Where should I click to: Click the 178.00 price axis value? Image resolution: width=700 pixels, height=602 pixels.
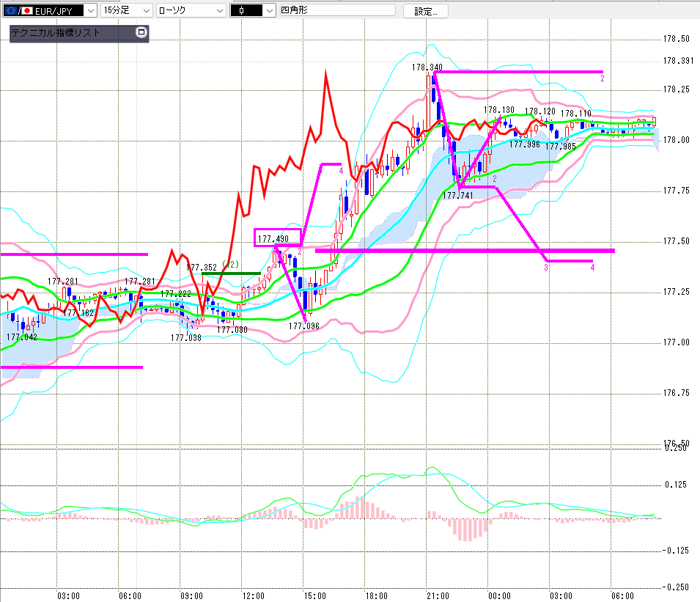tap(677, 140)
